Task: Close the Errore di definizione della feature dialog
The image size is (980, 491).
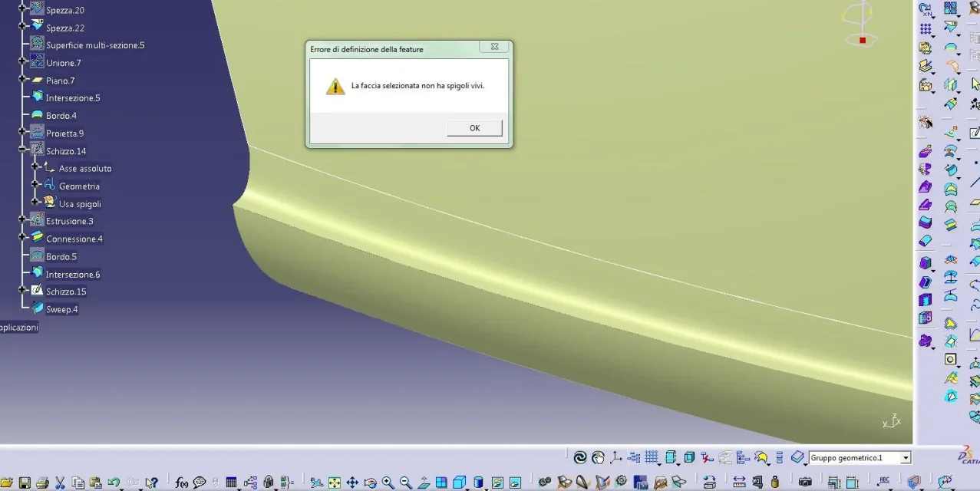Action: [494, 48]
